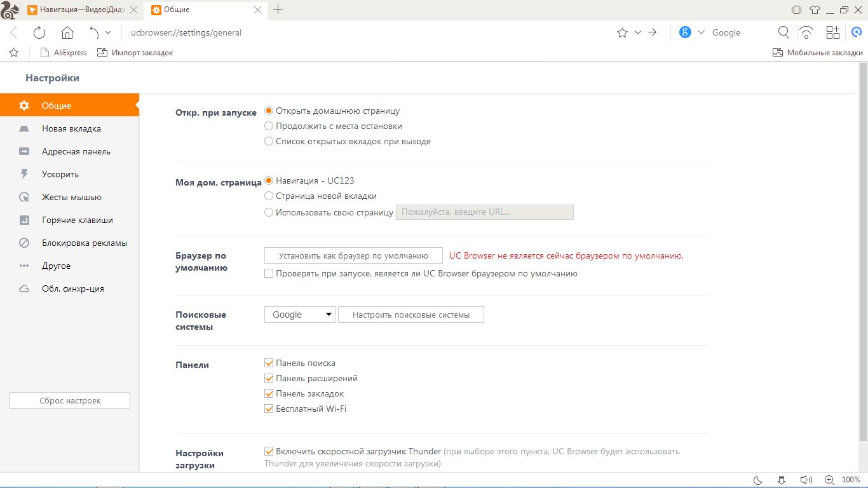Uncheck Панель расширений checkbox

[269, 378]
